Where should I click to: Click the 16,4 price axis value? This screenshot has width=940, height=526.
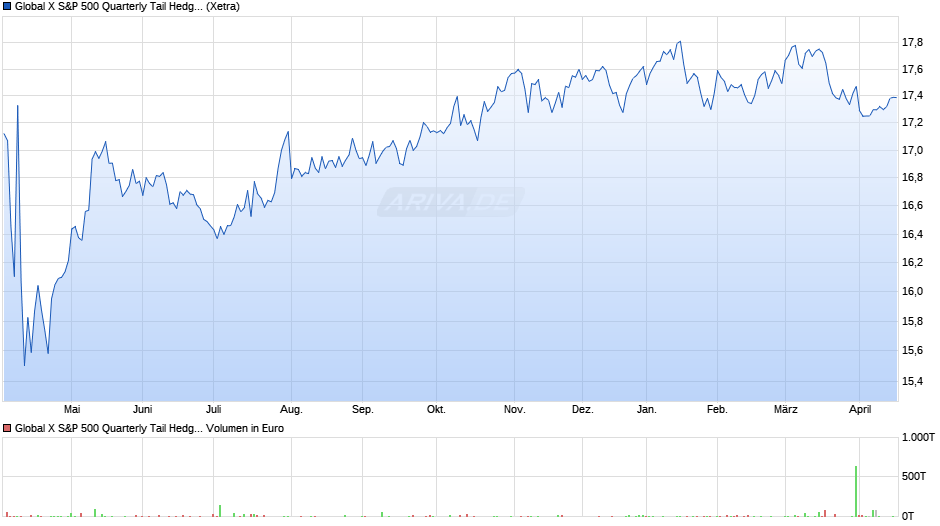pyautogui.click(x=912, y=234)
